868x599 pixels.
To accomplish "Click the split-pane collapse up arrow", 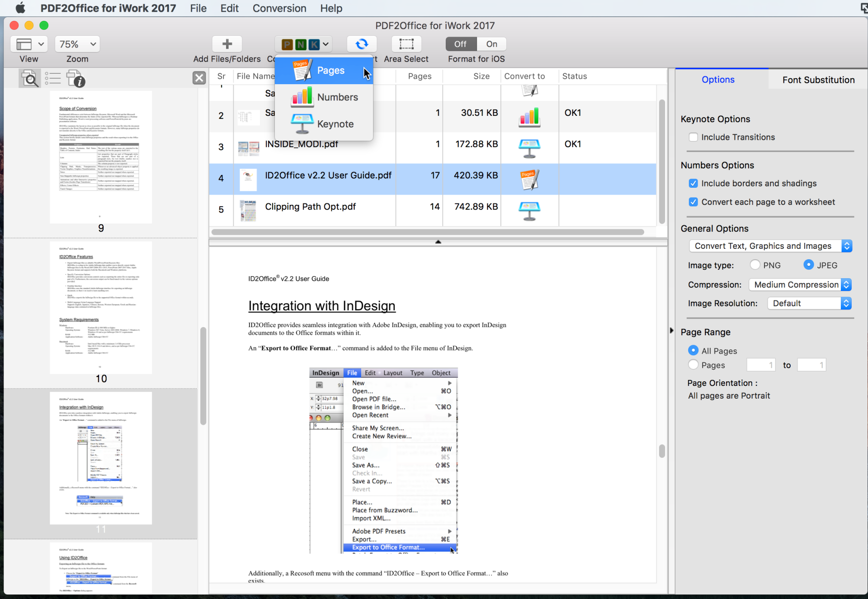I will point(438,242).
